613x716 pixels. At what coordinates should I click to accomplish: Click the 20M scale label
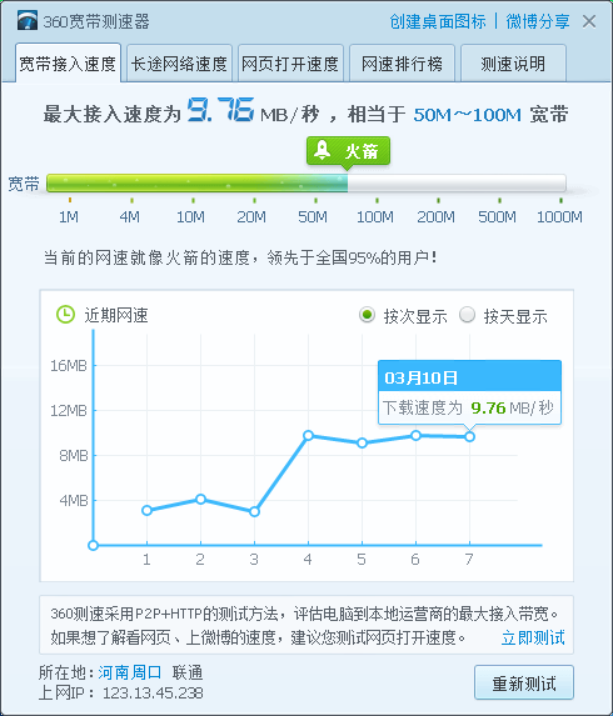point(251,216)
